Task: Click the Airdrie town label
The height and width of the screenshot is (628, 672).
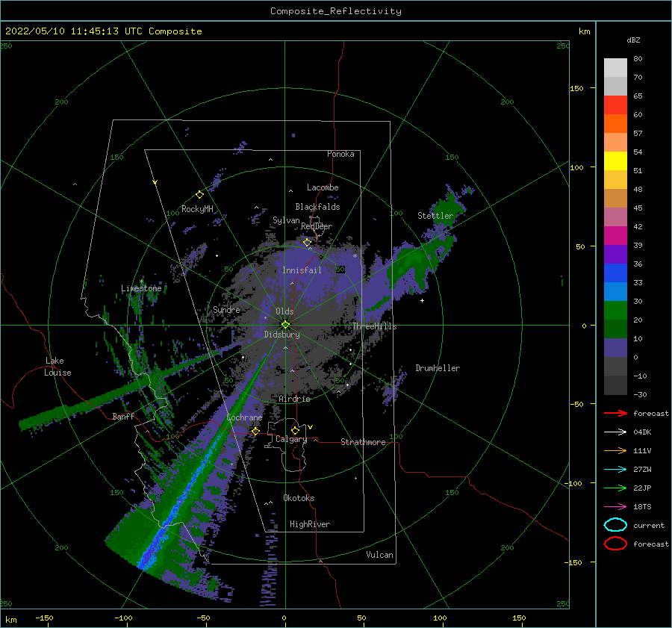Action: (x=294, y=399)
